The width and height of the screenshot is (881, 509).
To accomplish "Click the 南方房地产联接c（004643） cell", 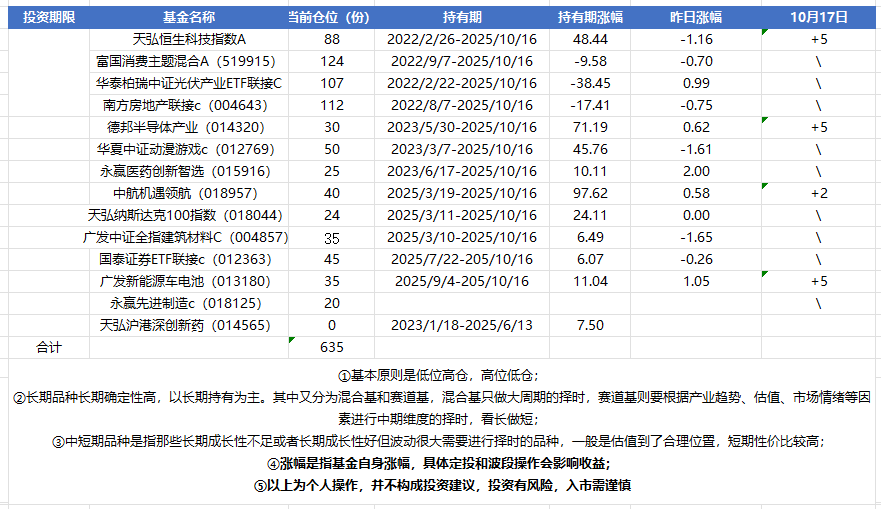I will [x=189, y=105].
